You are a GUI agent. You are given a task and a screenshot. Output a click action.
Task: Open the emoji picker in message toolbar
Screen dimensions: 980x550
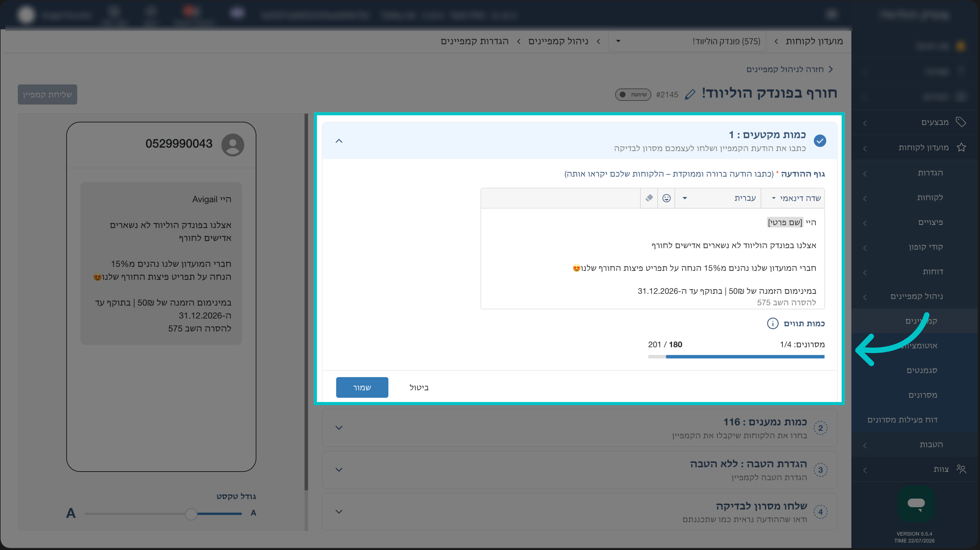[x=666, y=198]
